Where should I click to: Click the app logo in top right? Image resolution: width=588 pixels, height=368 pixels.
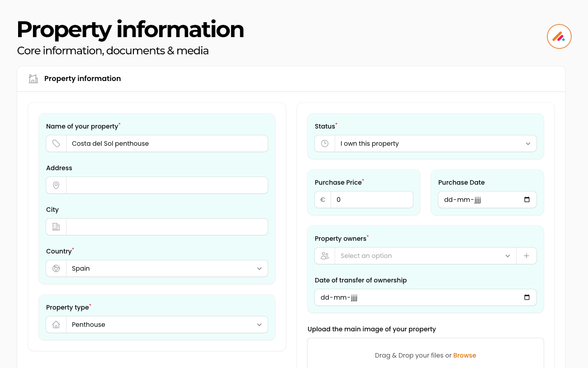pos(559,36)
